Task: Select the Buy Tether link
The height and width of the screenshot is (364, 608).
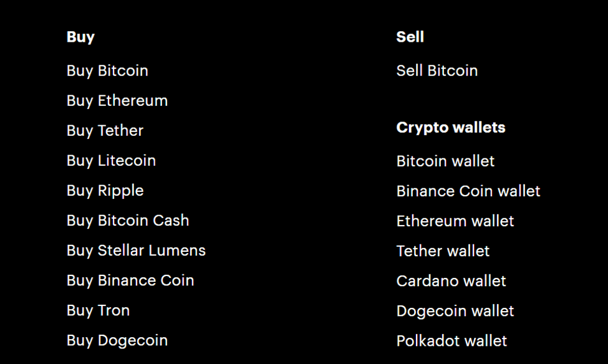Action: pos(105,131)
